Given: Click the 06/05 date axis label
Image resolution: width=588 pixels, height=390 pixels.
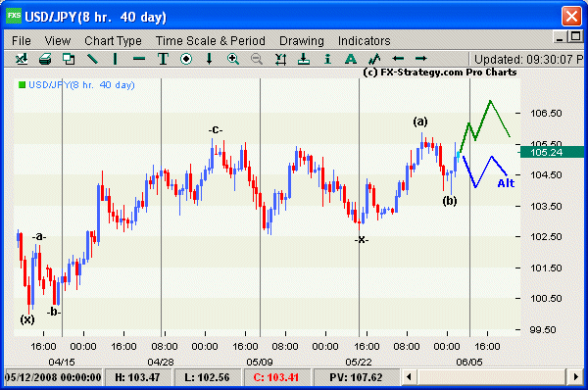Looking at the screenshot, I should 469,362.
